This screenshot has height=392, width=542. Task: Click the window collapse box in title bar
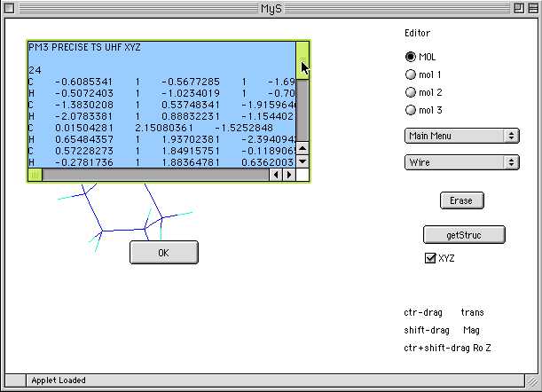coord(533,8)
